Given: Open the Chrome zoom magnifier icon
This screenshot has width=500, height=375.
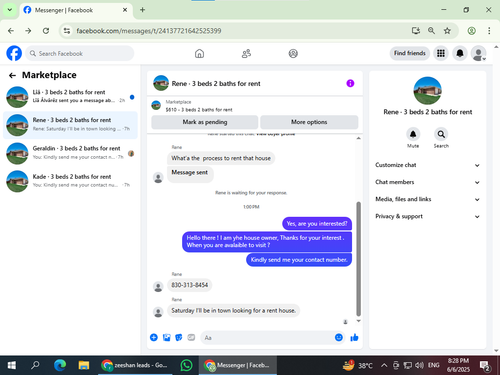Looking at the screenshot, I should tap(431, 31).
